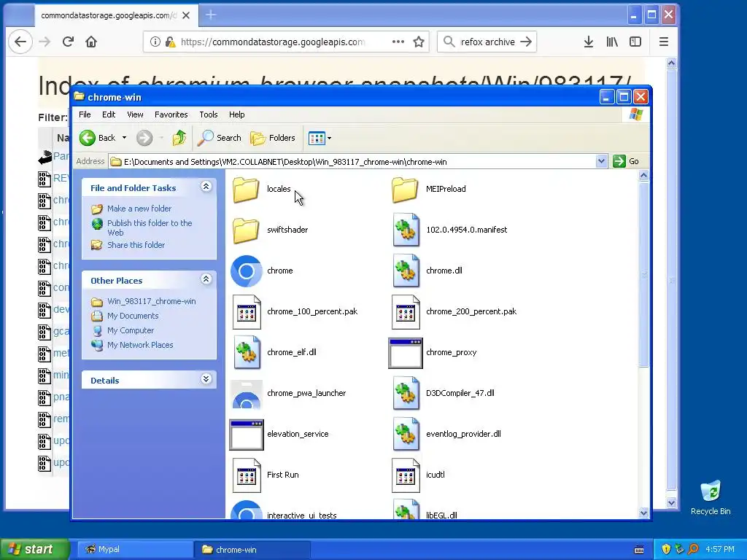Click the chrome-win taskbar button
Viewport: 747px width, 560px height.
[252, 549]
